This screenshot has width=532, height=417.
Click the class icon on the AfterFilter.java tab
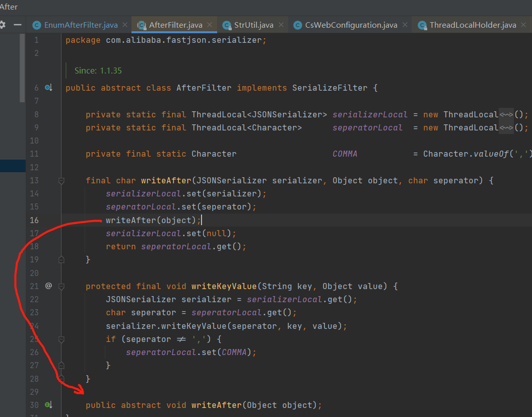(142, 25)
